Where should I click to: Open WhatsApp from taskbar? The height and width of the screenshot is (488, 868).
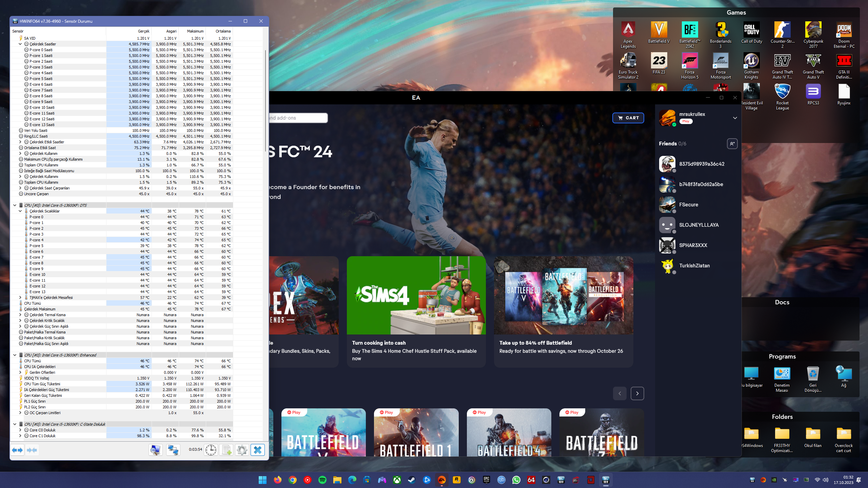tap(516, 480)
